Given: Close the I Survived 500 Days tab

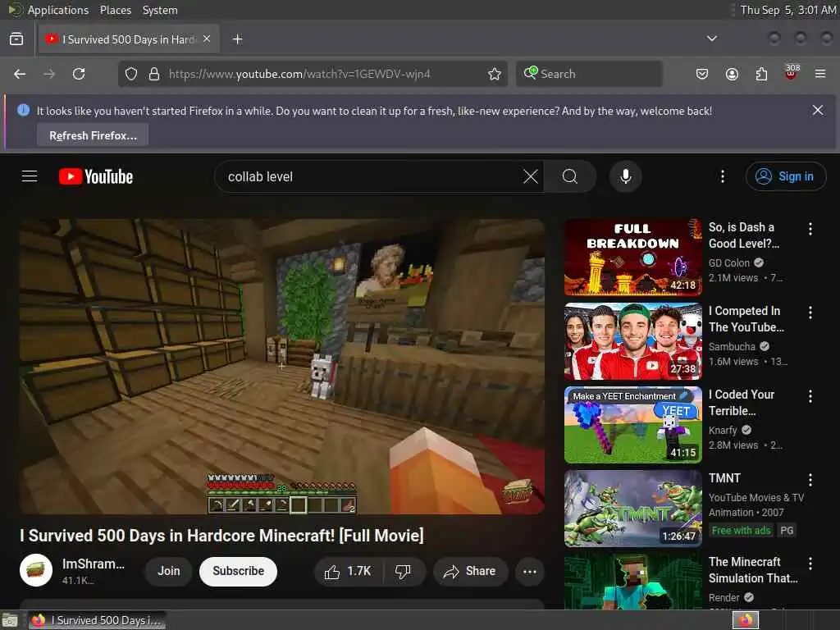Looking at the screenshot, I should point(207,39).
